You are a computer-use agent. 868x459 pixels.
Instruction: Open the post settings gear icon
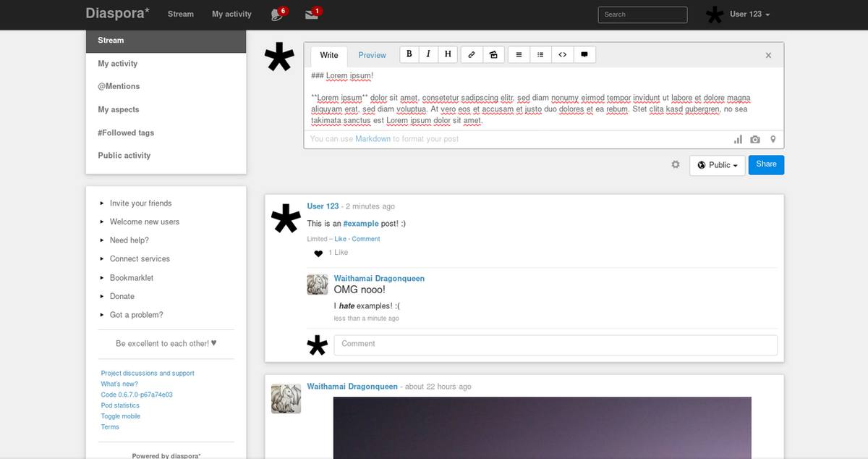coord(676,165)
